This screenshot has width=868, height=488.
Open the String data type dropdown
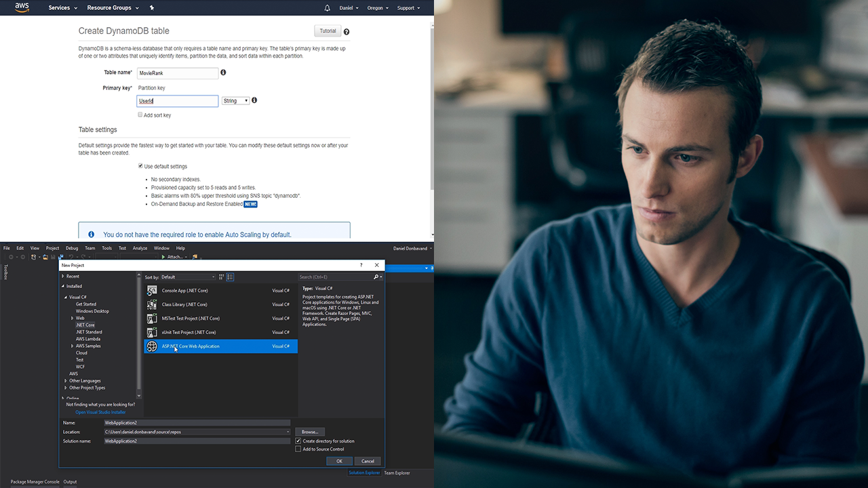click(235, 101)
